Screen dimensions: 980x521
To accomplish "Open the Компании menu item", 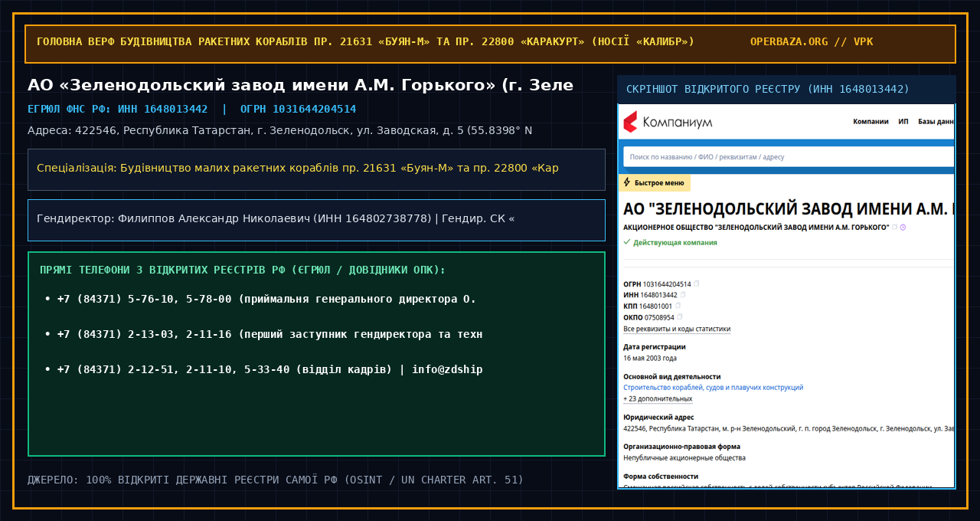I will point(871,121).
